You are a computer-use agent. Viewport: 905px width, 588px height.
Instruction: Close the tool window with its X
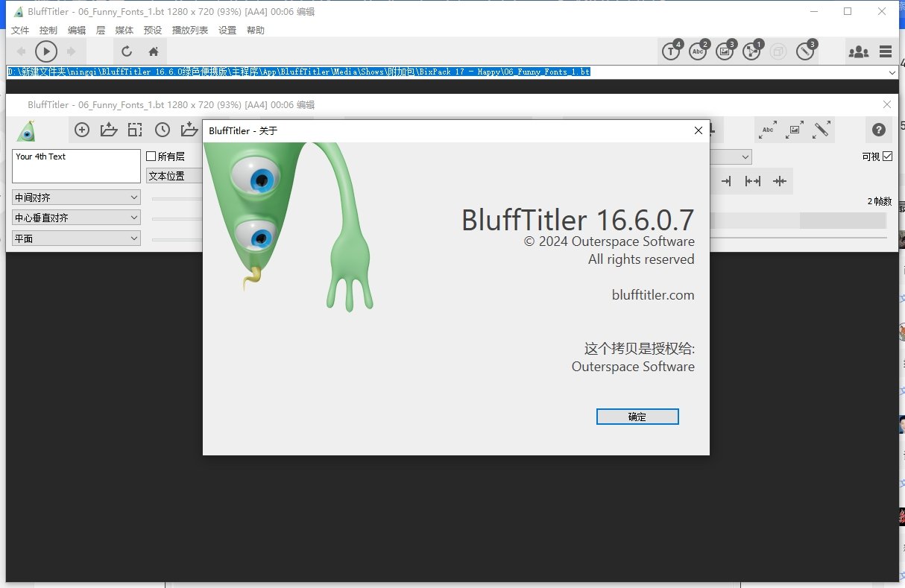coord(886,105)
